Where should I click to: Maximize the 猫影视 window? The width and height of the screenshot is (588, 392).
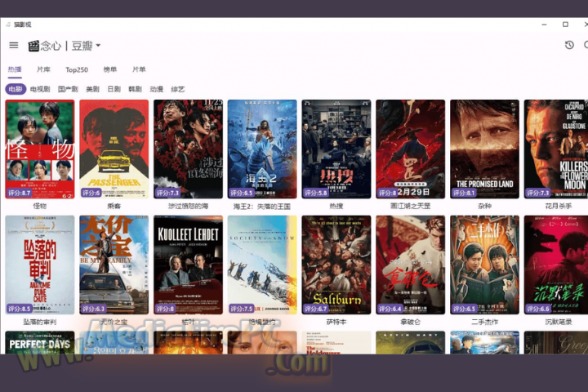tap(565, 24)
